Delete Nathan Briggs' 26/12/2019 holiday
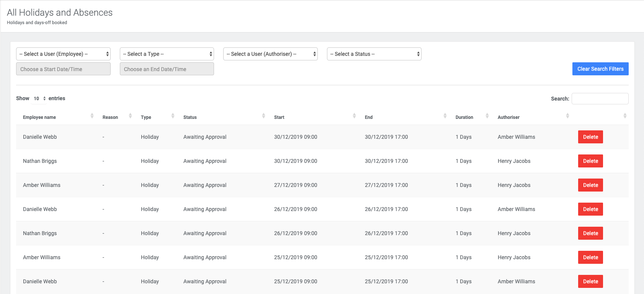Viewport: 644px width, 294px height. point(590,233)
